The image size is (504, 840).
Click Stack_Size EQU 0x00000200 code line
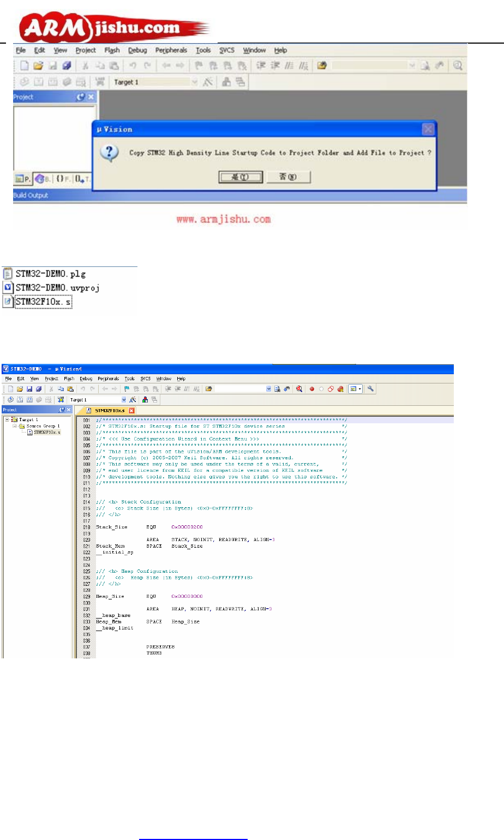[149, 527]
